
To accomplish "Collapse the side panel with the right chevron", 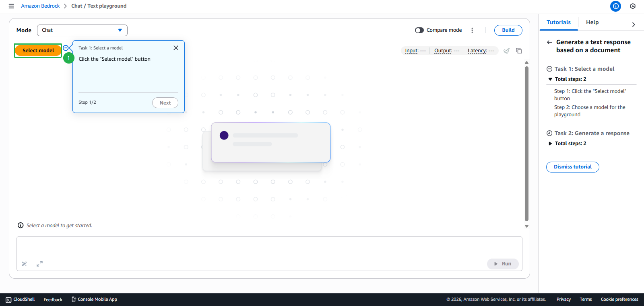I will click(634, 25).
